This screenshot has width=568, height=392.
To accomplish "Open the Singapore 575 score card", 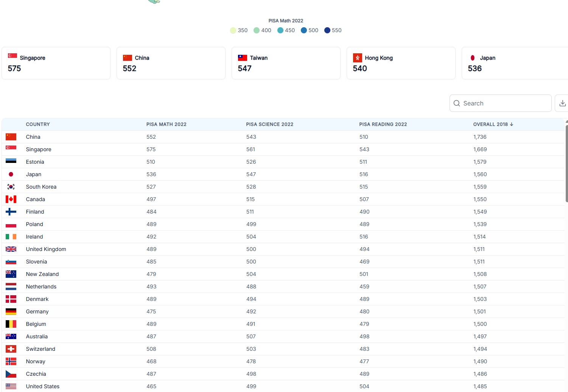I will [56, 63].
